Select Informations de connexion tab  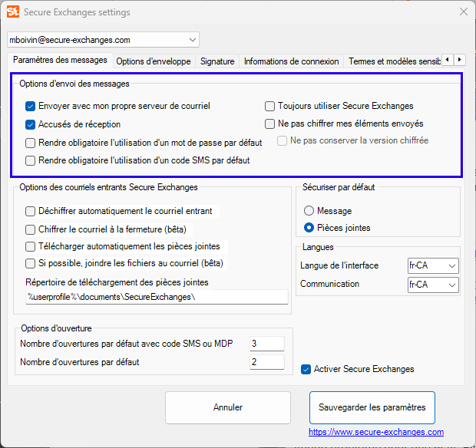coord(291,61)
